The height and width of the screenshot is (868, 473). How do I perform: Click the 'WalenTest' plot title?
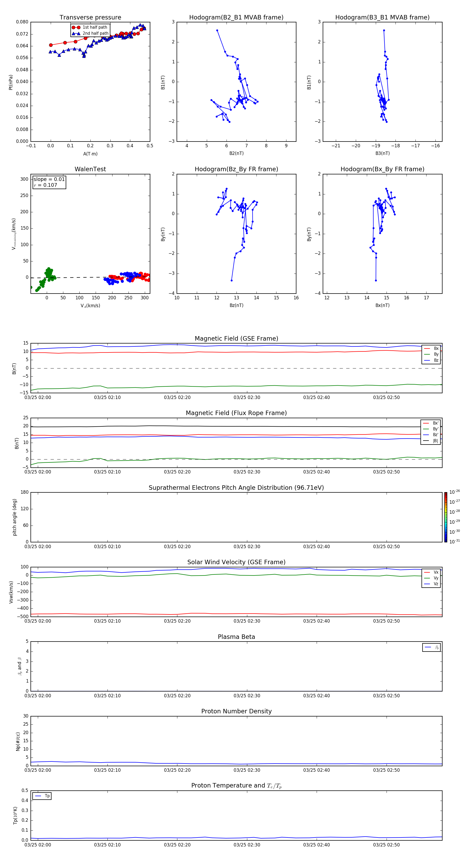(90, 169)
